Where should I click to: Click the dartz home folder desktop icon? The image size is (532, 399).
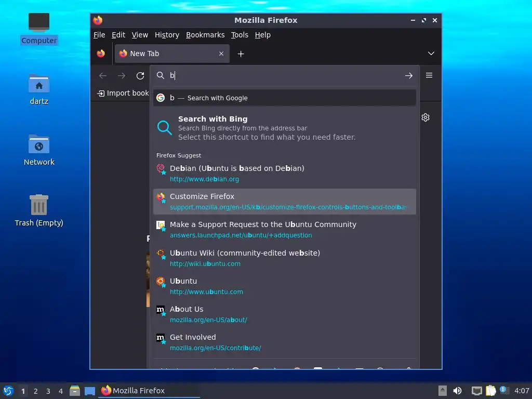pyautogui.click(x=39, y=89)
